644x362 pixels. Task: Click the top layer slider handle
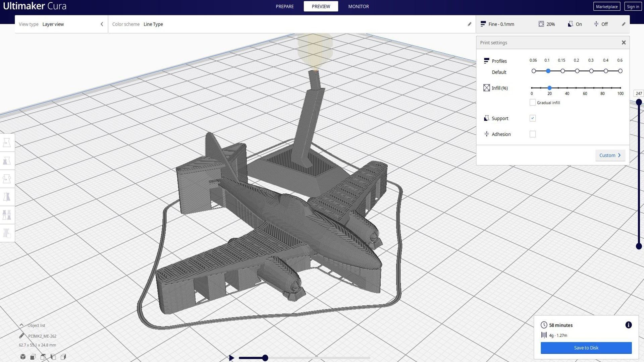639,102
